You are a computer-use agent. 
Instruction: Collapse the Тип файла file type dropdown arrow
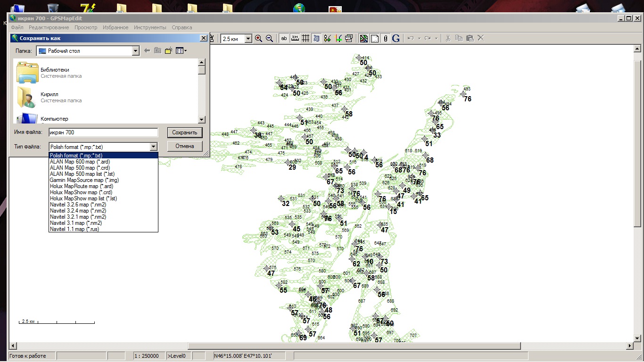tap(153, 147)
